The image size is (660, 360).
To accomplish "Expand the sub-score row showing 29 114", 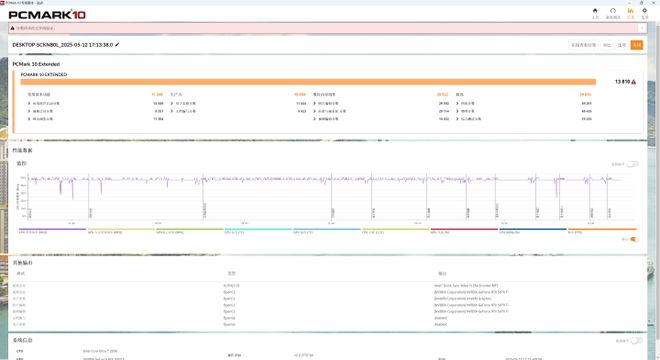I will click(381, 111).
